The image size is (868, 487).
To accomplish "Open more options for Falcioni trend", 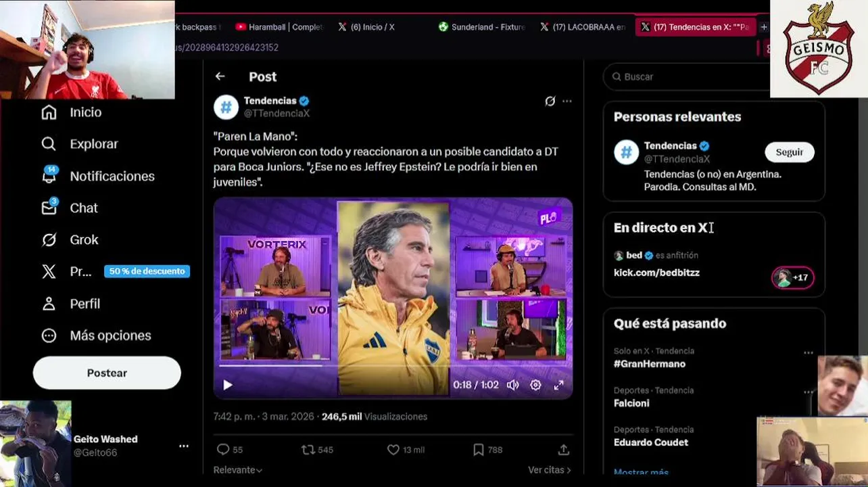I will point(809,392).
